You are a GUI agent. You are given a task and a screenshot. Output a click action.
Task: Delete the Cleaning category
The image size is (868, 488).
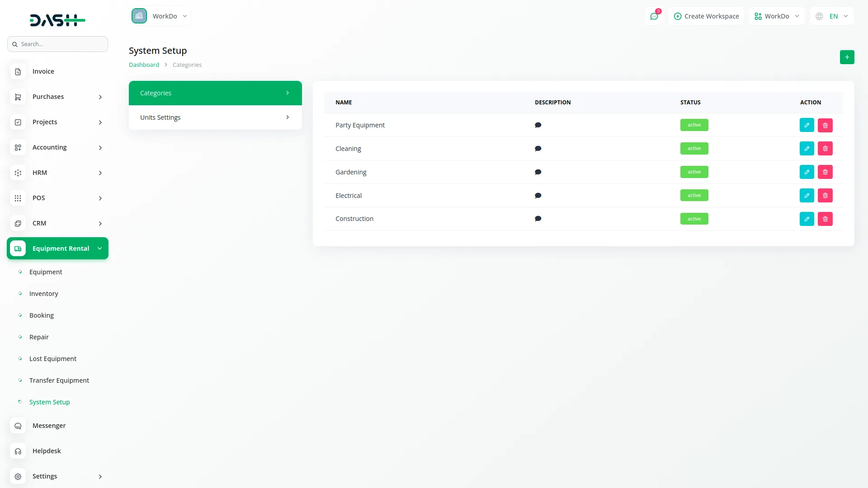click(825, 149)
